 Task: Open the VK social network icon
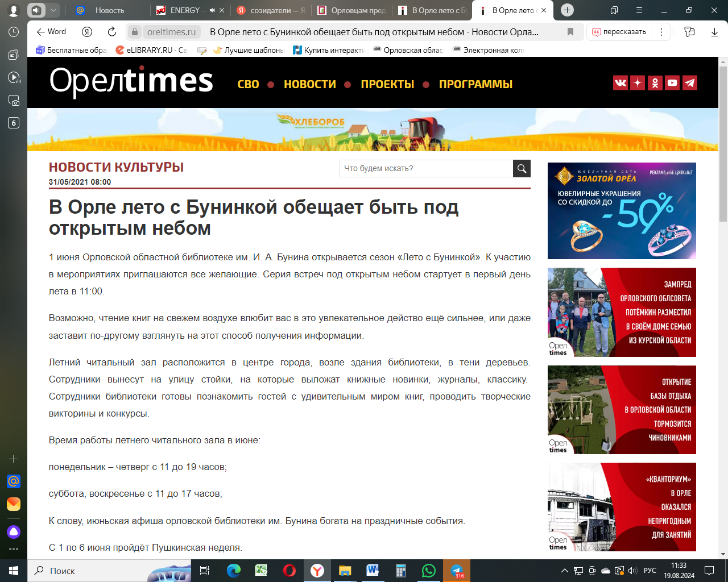click(621, 83)
